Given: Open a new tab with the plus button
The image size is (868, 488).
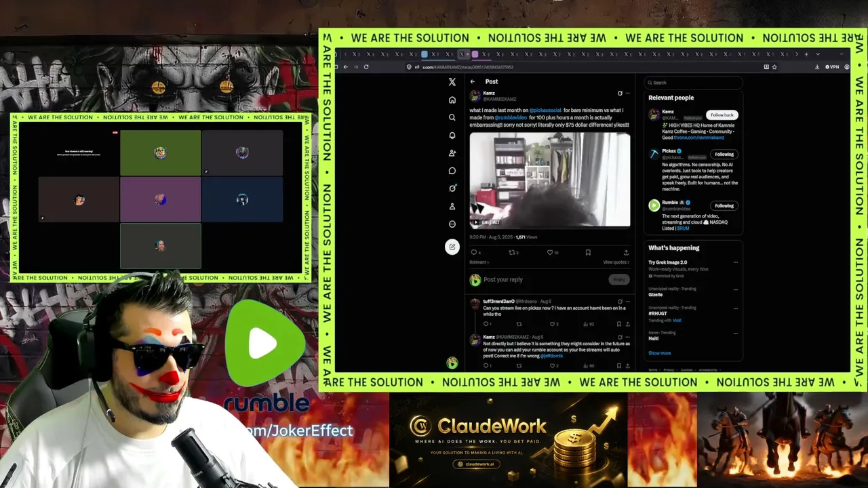Looking at the screenshot, I should click(806, 54).
